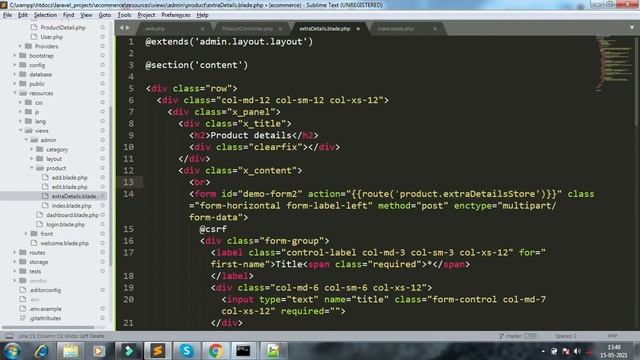Screen dimensions: 640x360
Task: Open Windows Explorer from taskbar
Action: (x=71, y=351)
